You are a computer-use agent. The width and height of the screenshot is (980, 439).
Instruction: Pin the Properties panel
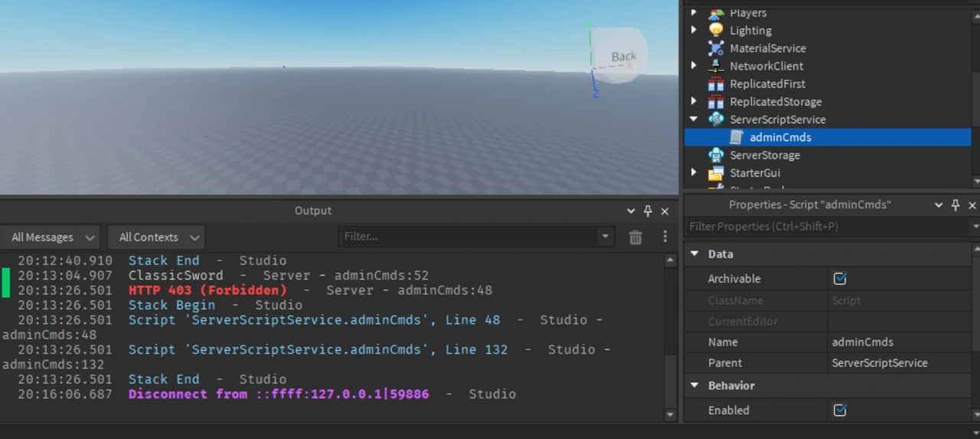click(x=955, y=205)
